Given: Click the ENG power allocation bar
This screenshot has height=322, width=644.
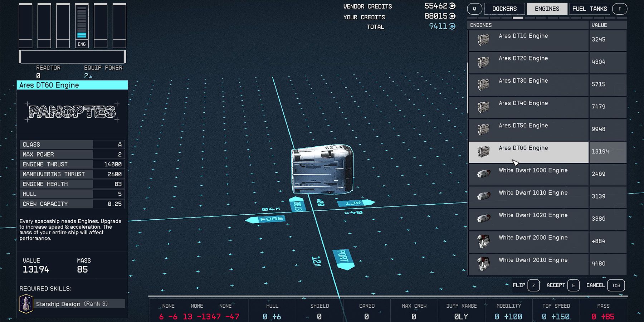Looking at the screenshot, I should pyautogui.click(x=82, y=26).
